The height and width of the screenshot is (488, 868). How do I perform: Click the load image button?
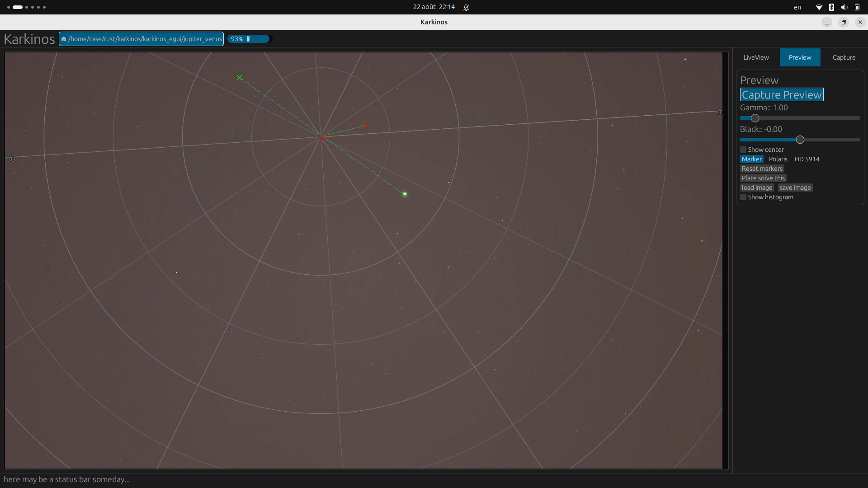[x=757, y=188]
